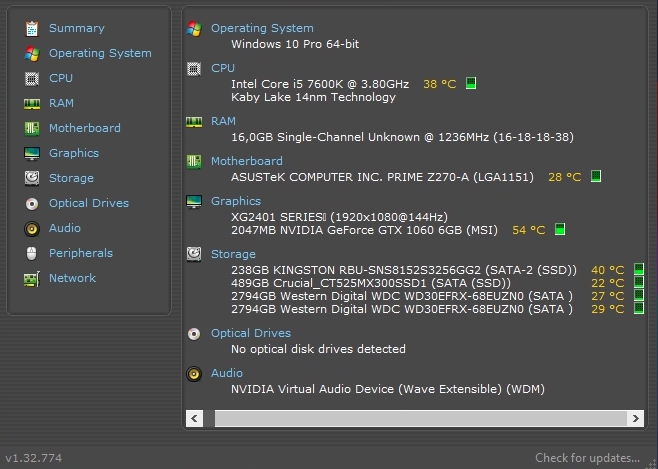658x469 pixels.
Task: Click the Graphics monitor icon in sidebar
Action: (x=32, y=154)
